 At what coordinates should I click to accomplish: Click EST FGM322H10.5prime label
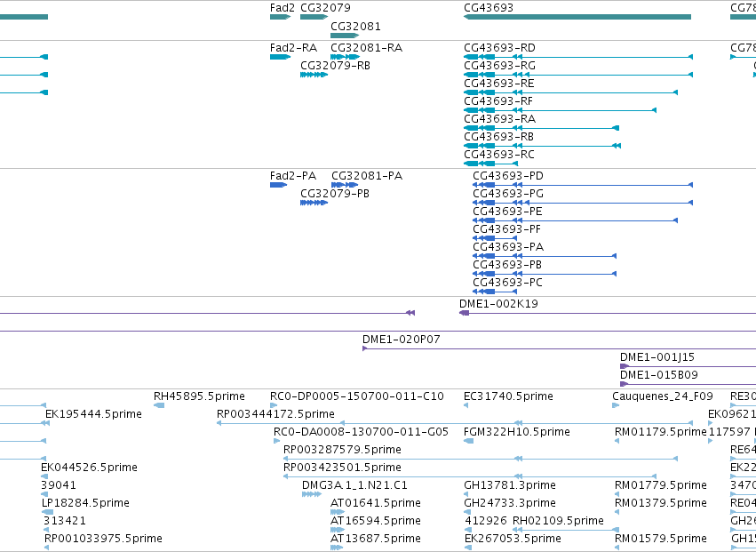click(x=517, y=432)
